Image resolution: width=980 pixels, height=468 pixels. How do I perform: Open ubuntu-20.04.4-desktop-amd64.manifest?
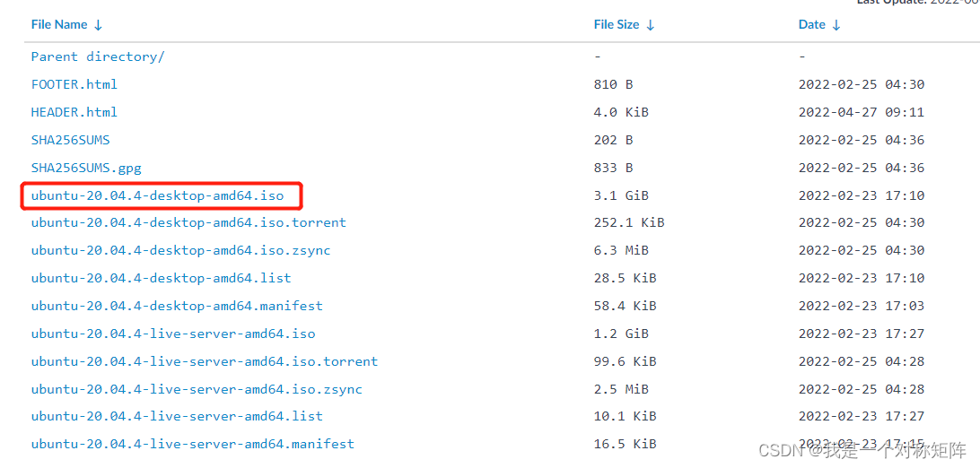177,307
